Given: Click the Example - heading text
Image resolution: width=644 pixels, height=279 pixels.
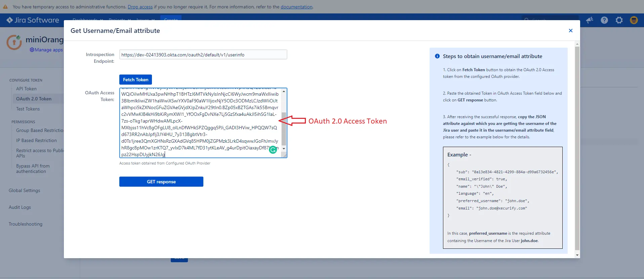Looking at the screenshot, I should (459, 155).
